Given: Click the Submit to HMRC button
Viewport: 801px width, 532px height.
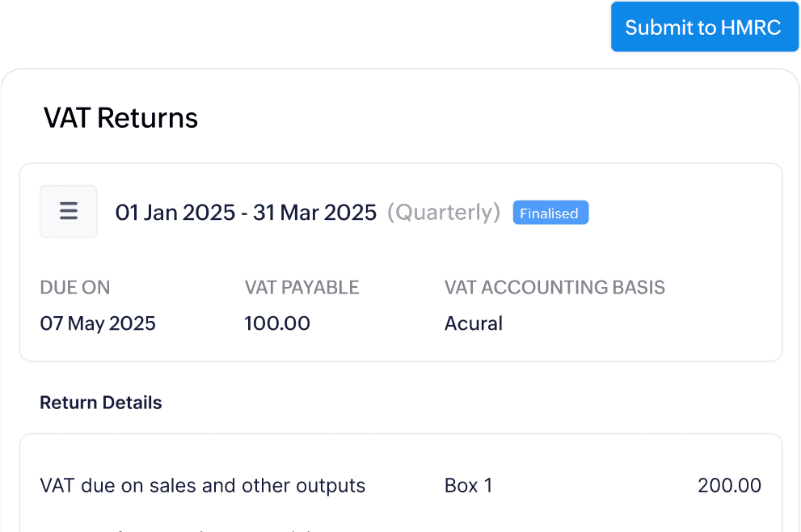Looking at the screenshot, I should tap(702, 27).
